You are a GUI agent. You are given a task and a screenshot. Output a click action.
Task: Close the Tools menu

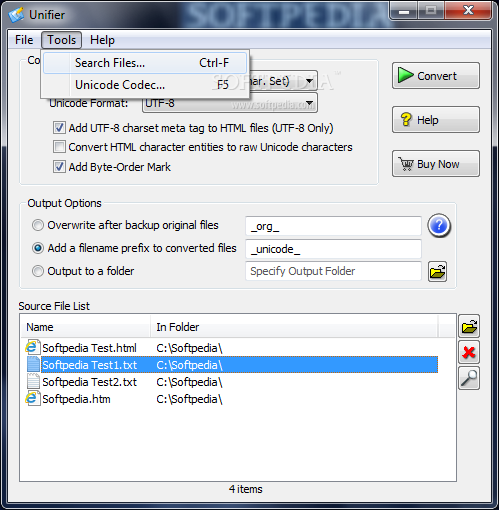[62, 40]
